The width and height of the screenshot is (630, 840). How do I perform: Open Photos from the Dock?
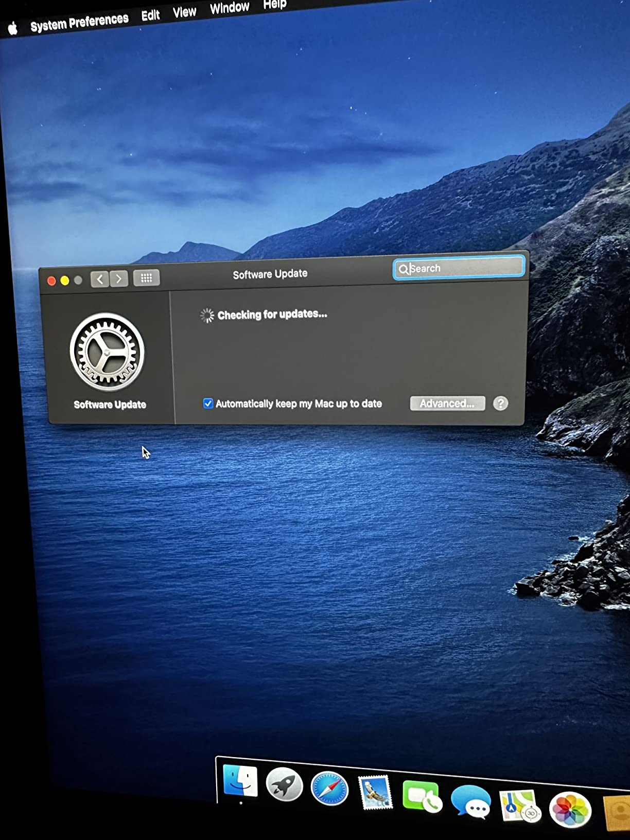570,810
